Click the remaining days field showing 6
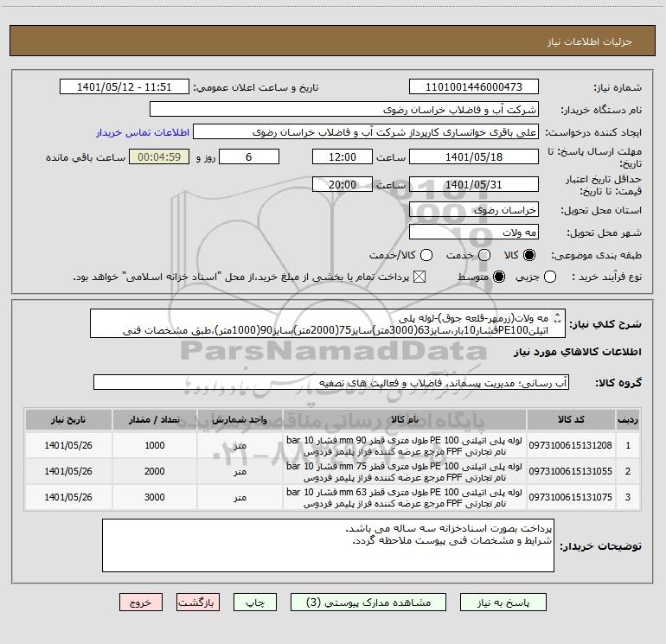 click(249, 156)
